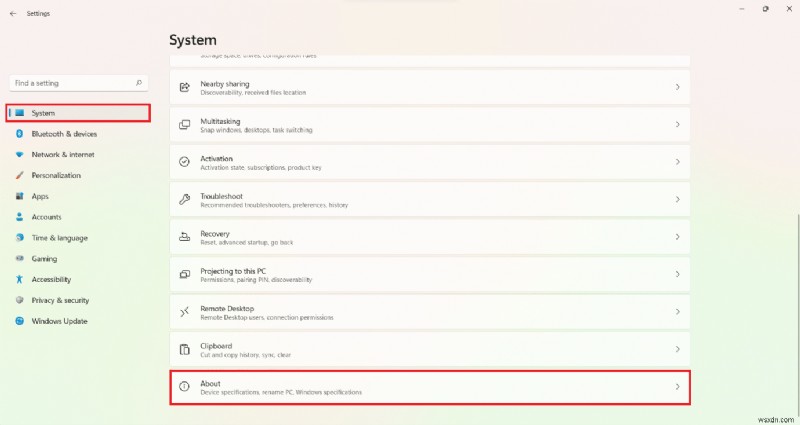
Task: Click 'Activation state, subscriptions, product key' text
Action: point(261,168)
